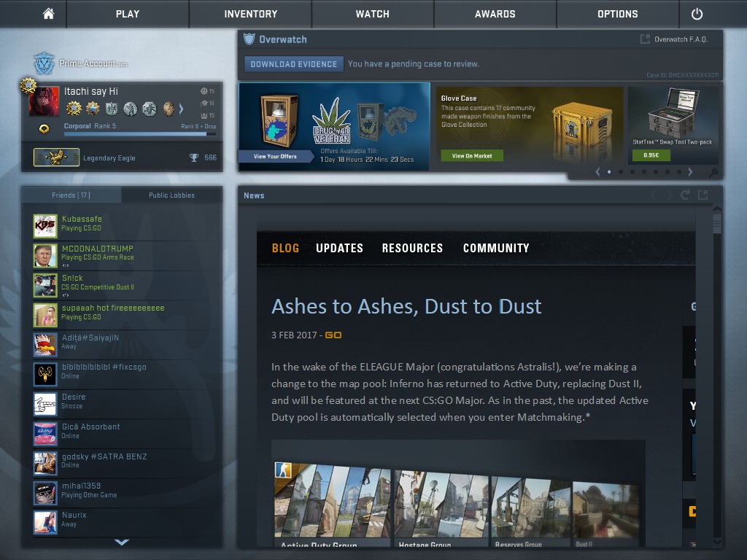Viewport: 747px width, 560px height.
Task: Click the Prime Account badge icon
Action: click(44, 63)
